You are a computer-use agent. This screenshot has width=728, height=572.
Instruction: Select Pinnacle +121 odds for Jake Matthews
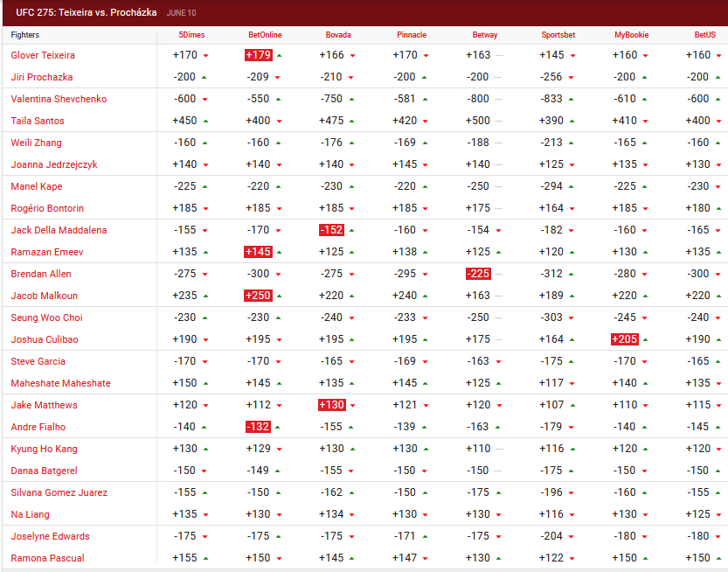pos(405,404)
